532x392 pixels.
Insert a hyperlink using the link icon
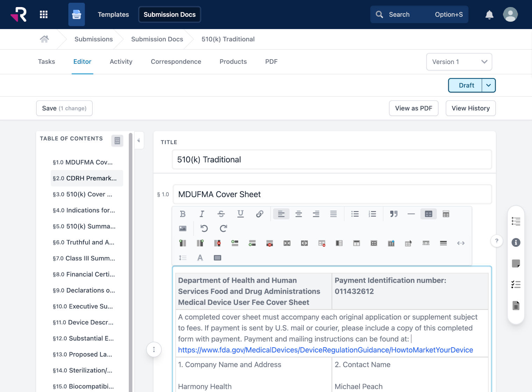click(259, 214)
